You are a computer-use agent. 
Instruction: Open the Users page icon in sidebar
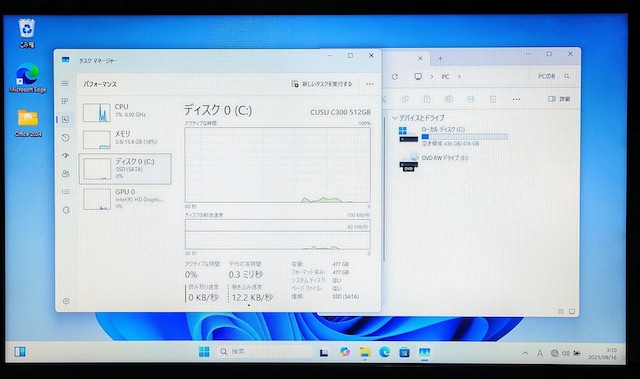click(x=65, y=174)
